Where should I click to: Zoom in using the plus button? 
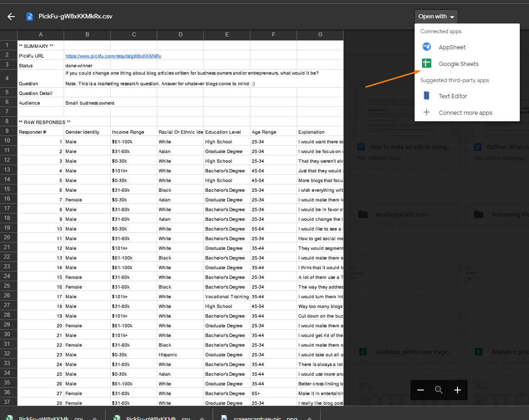pyautogui.click(x=458, y=390)
